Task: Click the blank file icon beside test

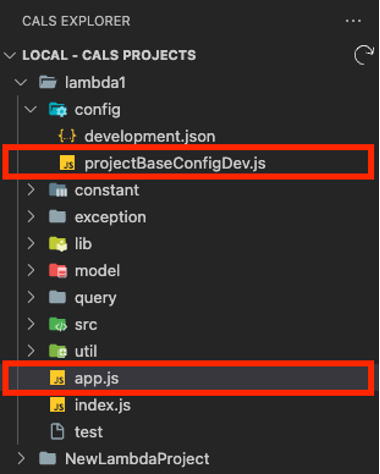Action: coord(57,432)
